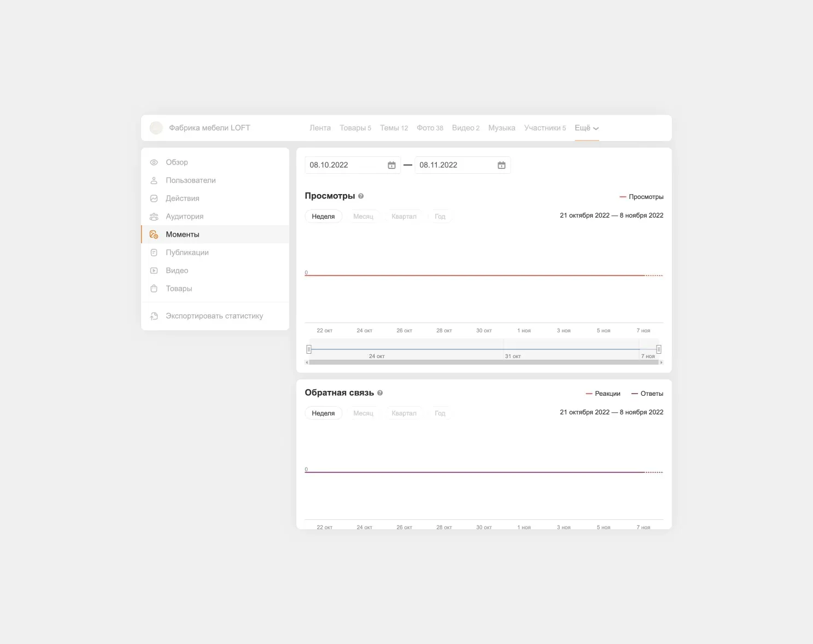Select Месяц period in Просмотры chart

(x=363, y=216)
